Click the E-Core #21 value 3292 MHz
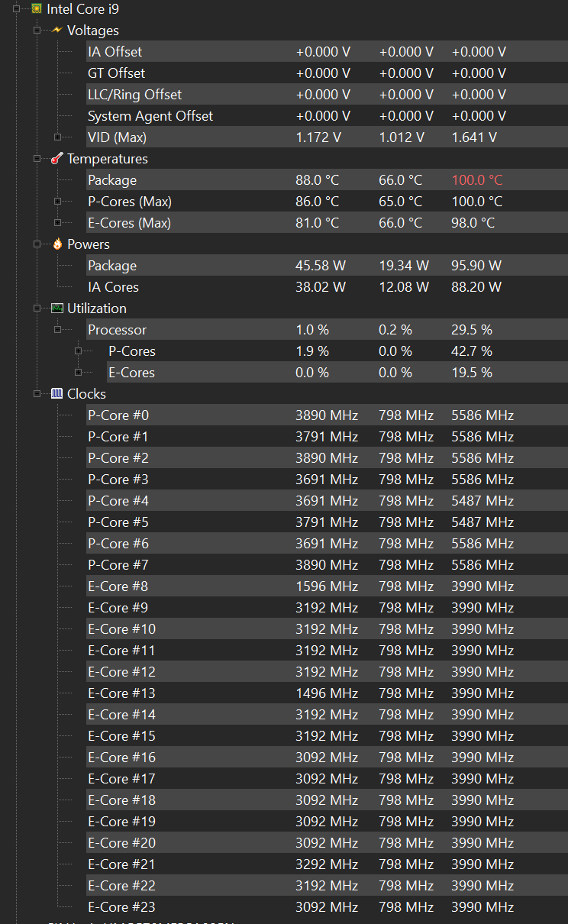This screenshot has height=924, width=568. [327, 864]
